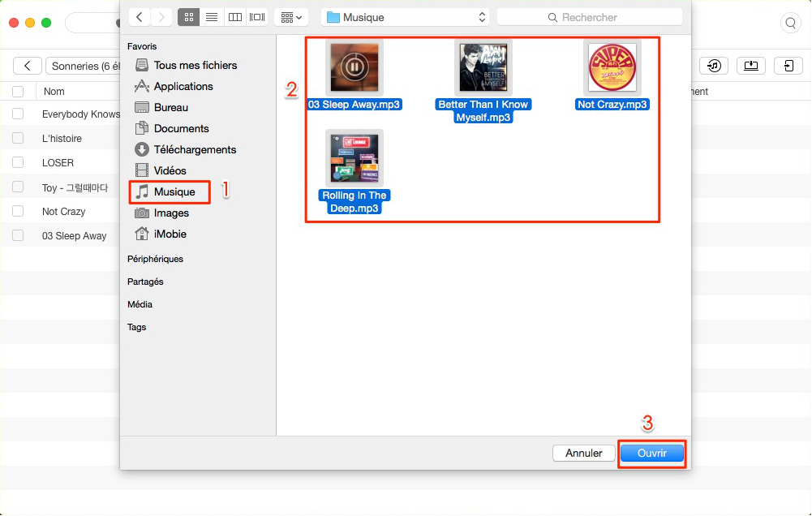Switch to column view
The image size is (812, 516).
234,17
